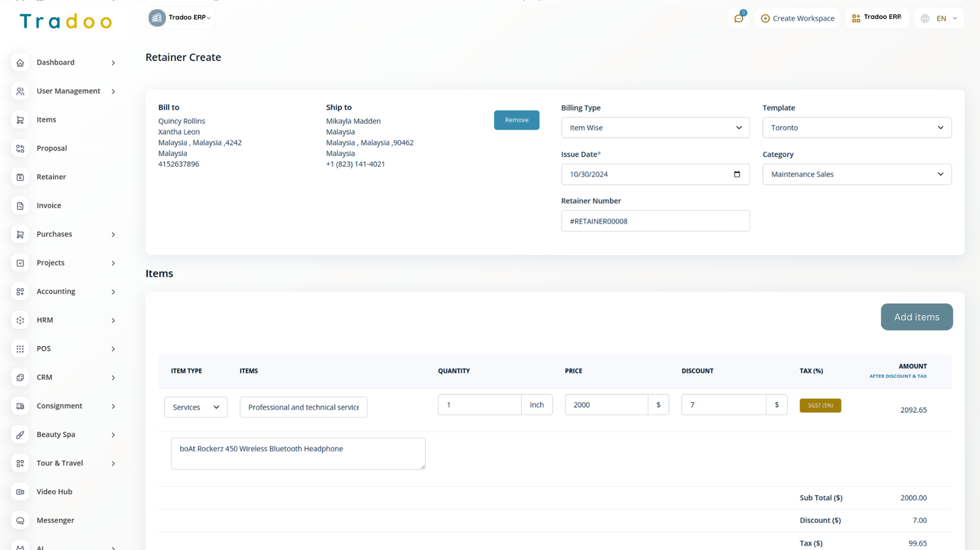The image size is (980, 550).
Task: Open calendar picker in Issue Date field
Action: point(737,175)
